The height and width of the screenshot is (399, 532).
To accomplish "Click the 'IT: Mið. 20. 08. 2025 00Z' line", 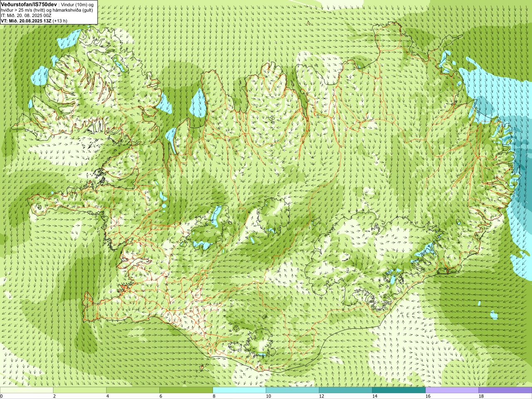I will coord(26,15).
